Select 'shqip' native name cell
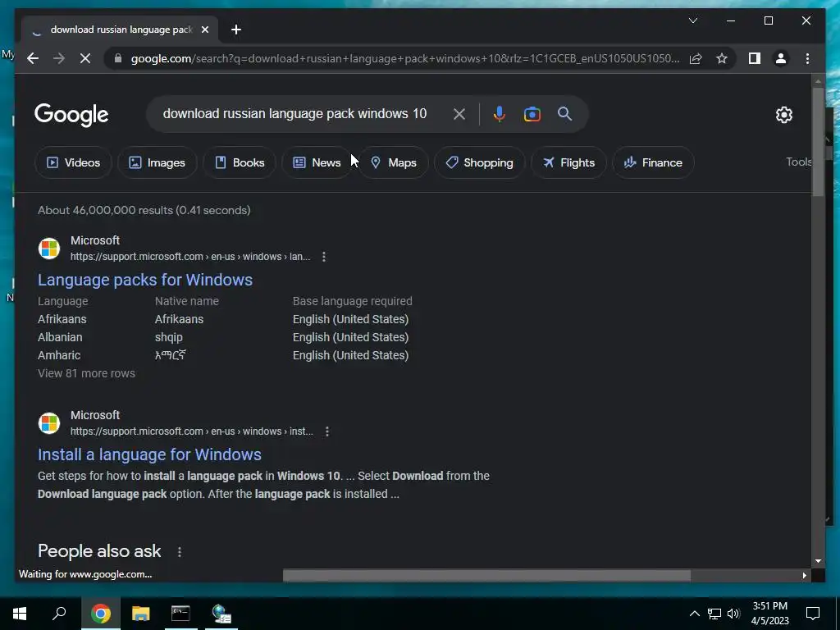The image size is (840, 630). [169, 337]
